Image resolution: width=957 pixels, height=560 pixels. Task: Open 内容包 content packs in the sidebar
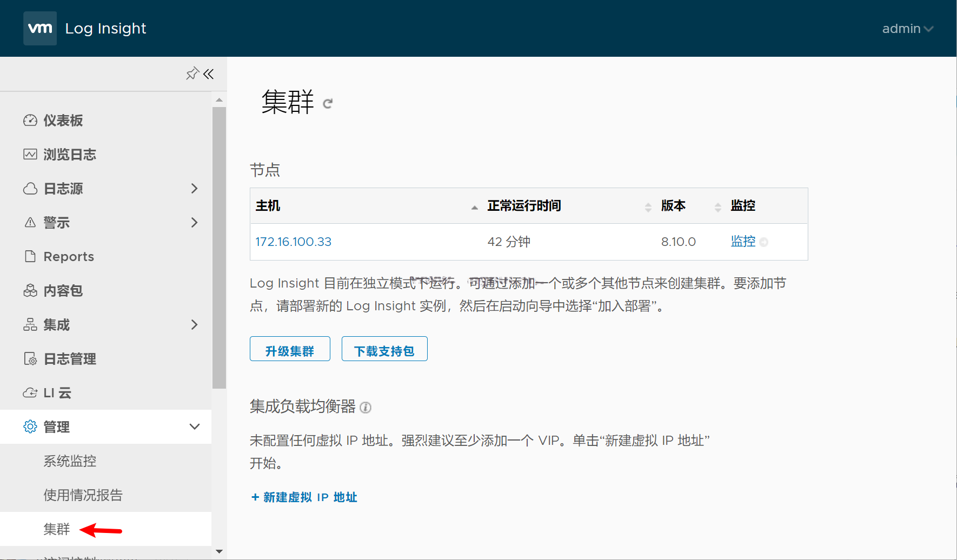[63, 291]
